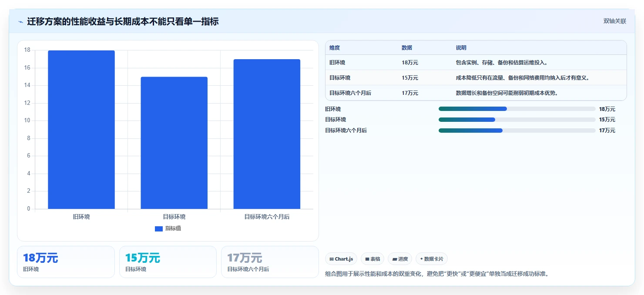Click the lightning icon beside the title
The width and height of the screenshot is (644, 295).
[20, 22]
